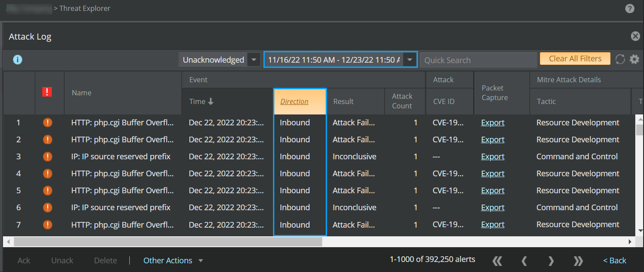644x272 pixels.
Task: Click the severity icon in row 5
Action: pos(48,191)
